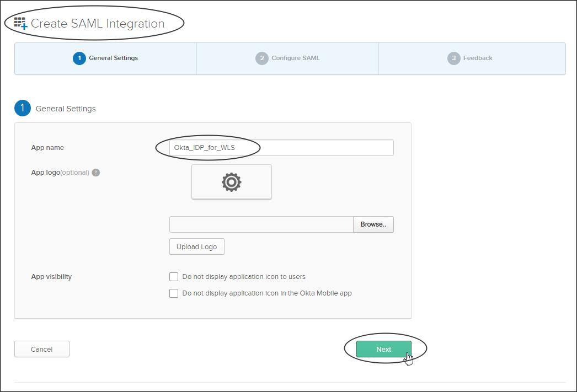
Task: Select the Feedback step tab
Action: pyautogui.click(x=472, y=58)
